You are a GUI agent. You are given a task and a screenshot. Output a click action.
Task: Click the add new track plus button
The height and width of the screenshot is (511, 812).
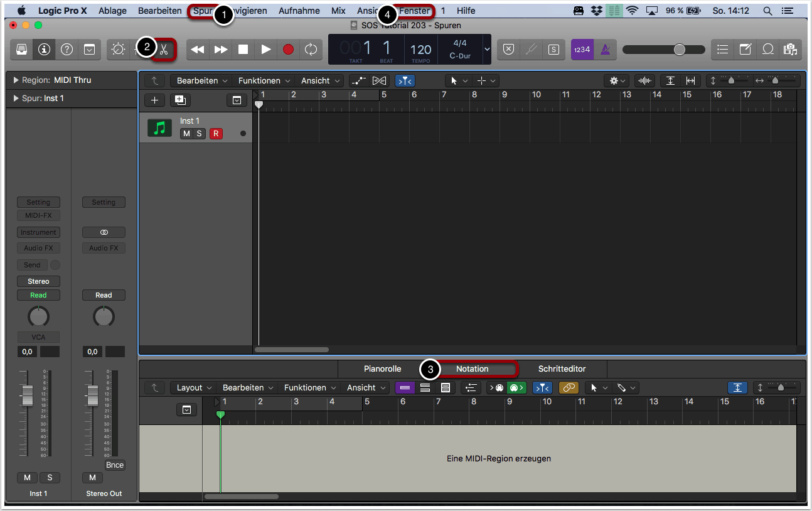154,100
